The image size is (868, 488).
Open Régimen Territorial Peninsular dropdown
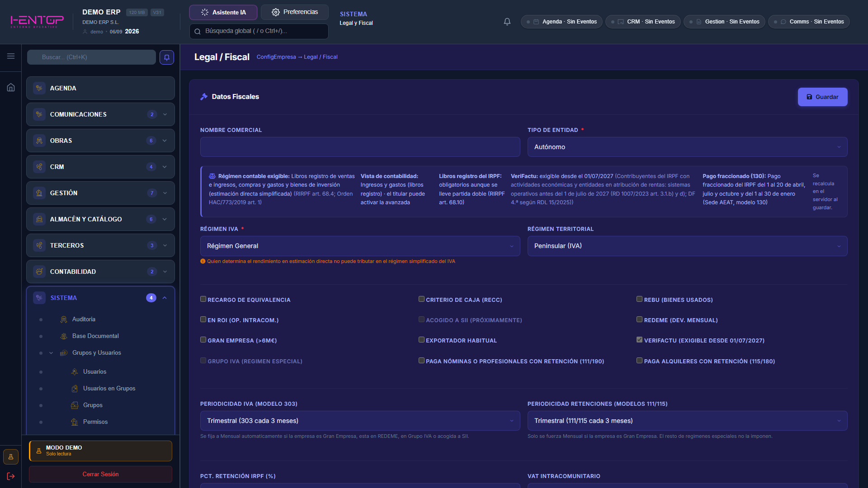pos(687,246)
